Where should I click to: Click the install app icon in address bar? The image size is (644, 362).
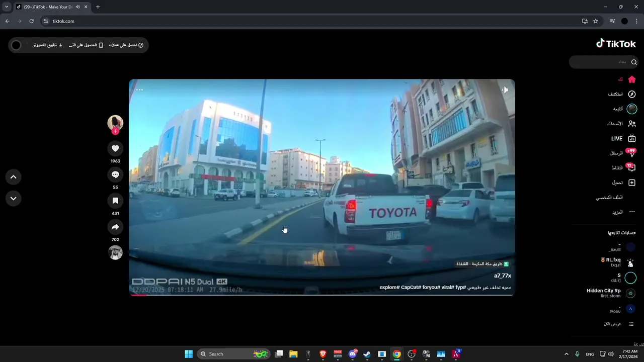coord(585,21)
